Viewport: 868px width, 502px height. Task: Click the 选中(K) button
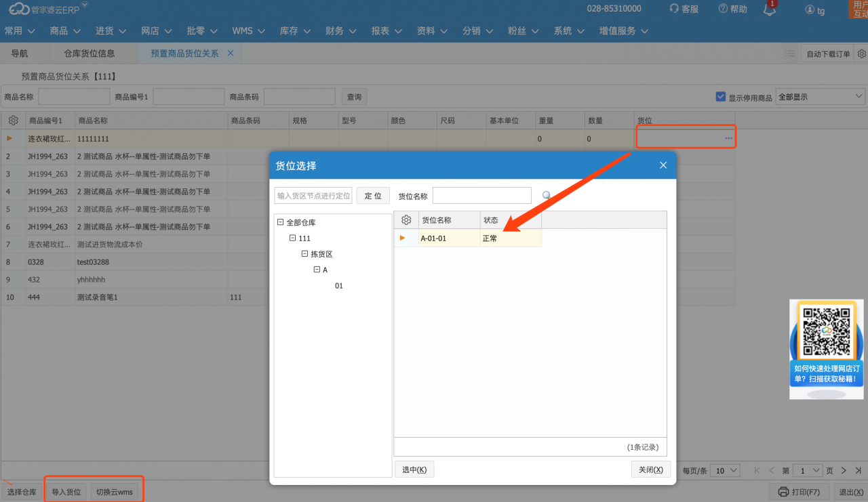click(x=414, y=469)
